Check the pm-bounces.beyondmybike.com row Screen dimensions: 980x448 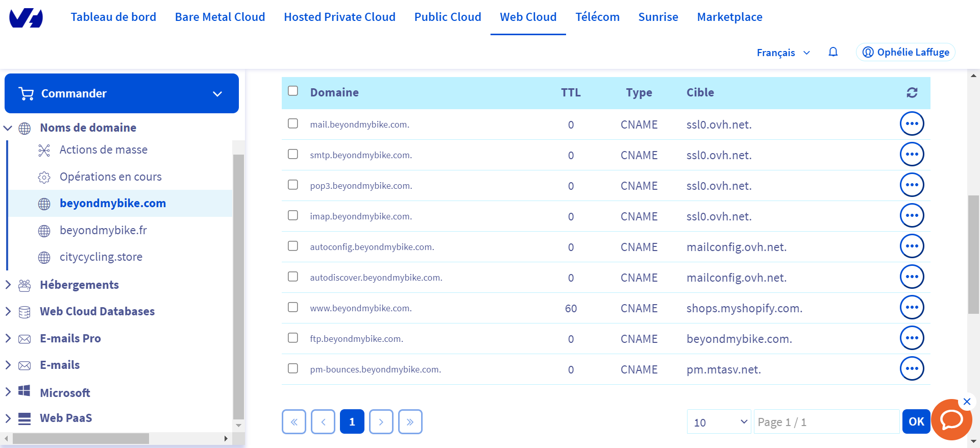click(293, 368)
